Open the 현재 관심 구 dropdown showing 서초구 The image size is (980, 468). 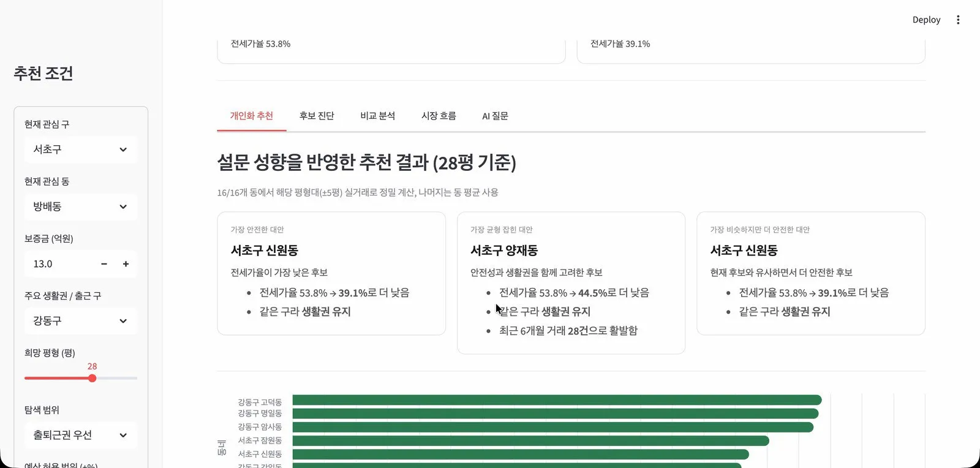point(80,149)
